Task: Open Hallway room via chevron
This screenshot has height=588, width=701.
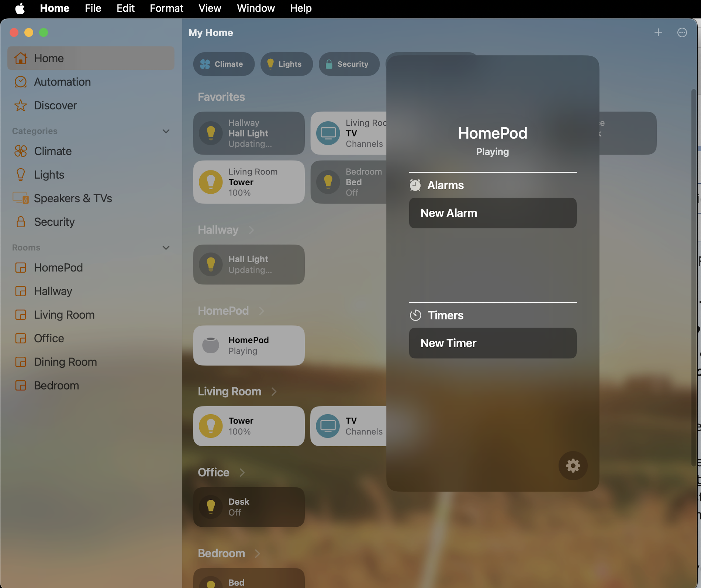Action: click(251, 230)
